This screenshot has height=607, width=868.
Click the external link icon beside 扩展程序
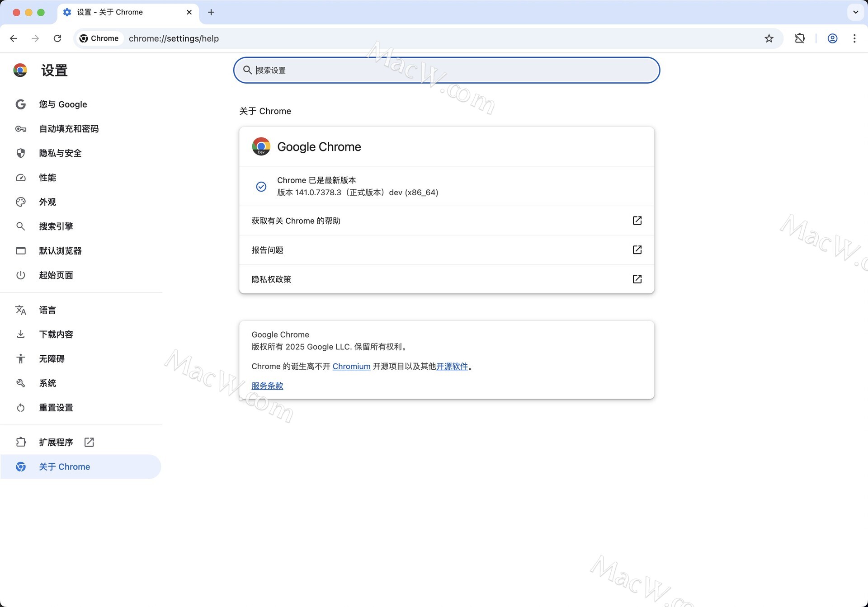point(89,442)
